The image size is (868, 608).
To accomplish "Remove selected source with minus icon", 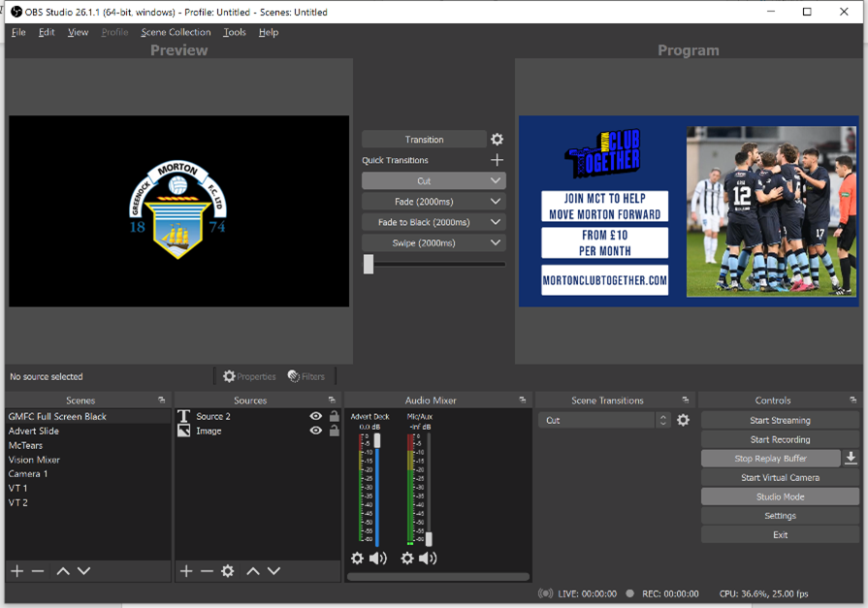I will pyautogui.click(x=207, y=571).
